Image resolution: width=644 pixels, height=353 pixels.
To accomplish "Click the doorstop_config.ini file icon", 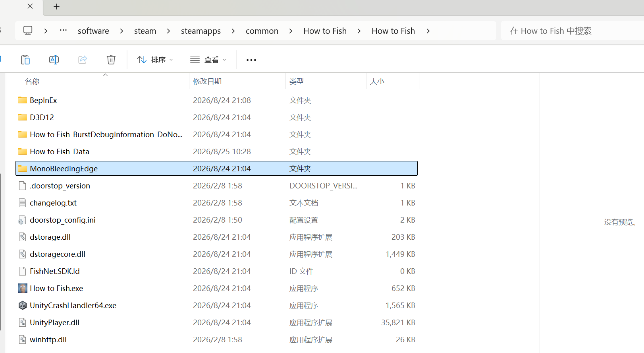I will pos(23,220).
